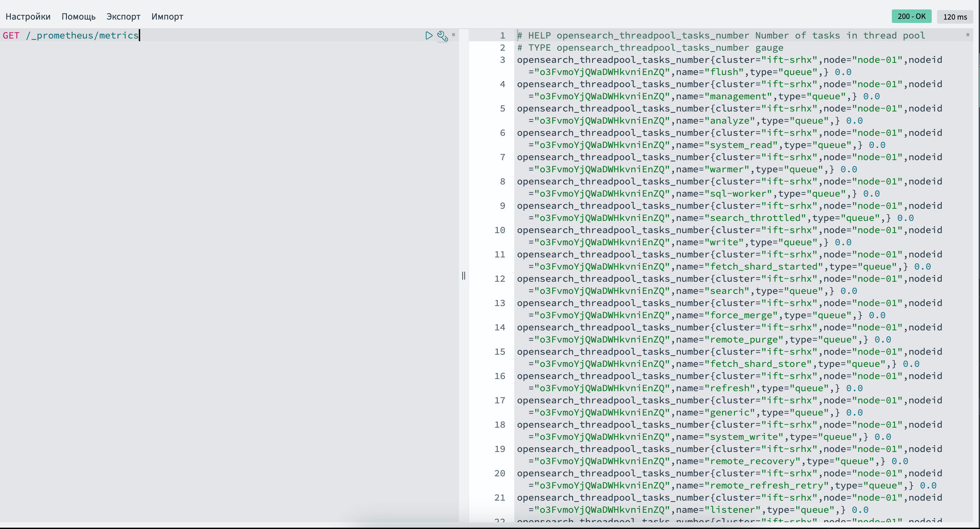Click the # TYPE comment line in output
The height and width of the screenshot is (529, 980).
coord(650,48)
